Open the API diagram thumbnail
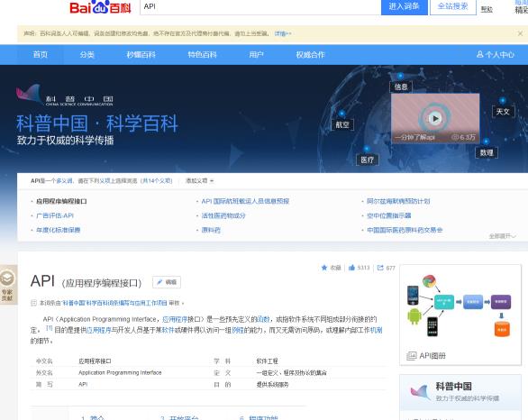The image size is (528, 420). pyautogui.click(x=460, y=306)
